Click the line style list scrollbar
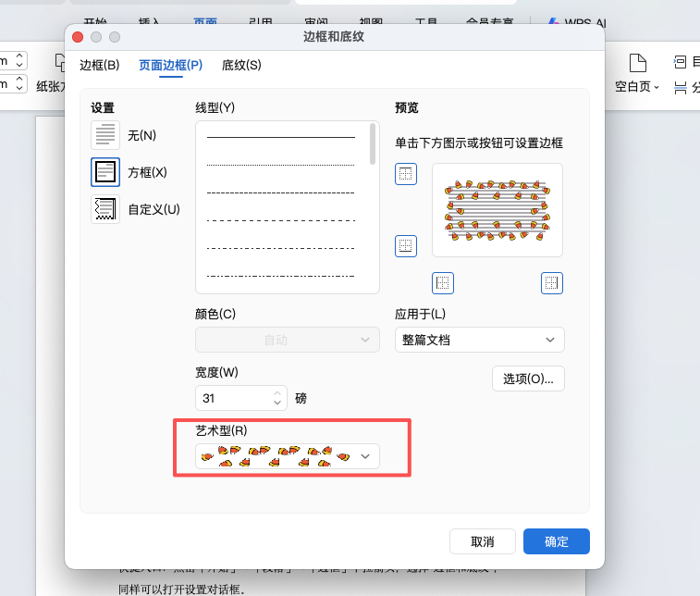Image resolution: width=700 pixels, height=596 pixels. tap(373, 143)
